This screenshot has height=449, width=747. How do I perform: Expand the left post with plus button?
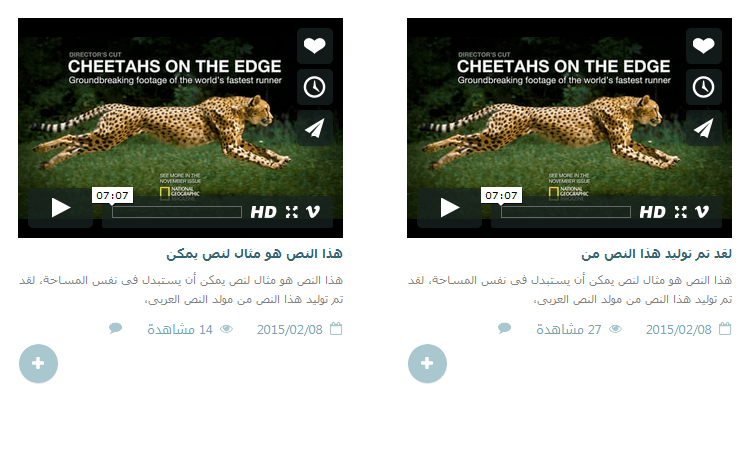pyautogui.click(x=39, y=364)
